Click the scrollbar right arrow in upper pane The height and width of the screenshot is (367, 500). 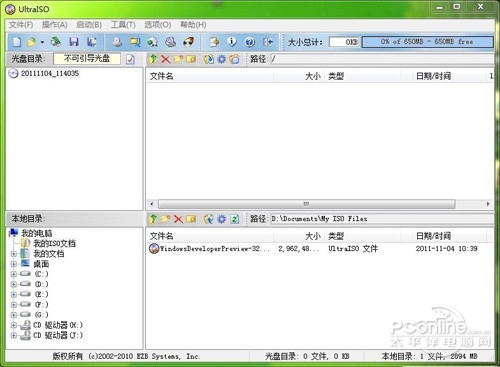pyautogui.click(x=488, y=204)
